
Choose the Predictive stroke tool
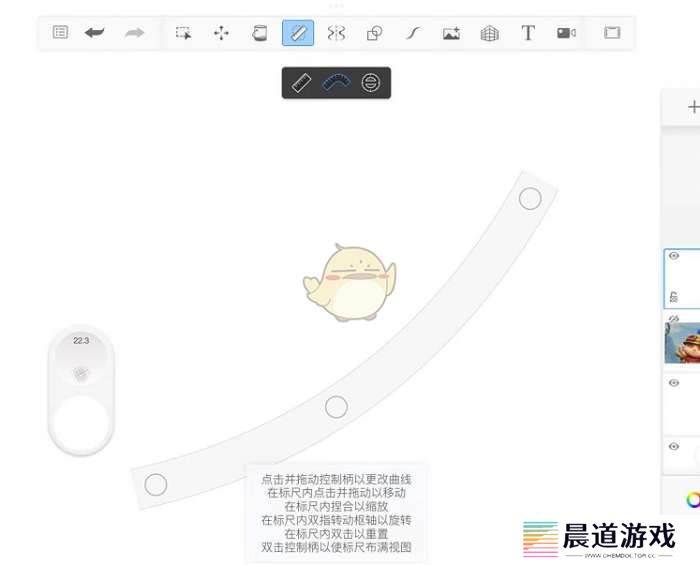click(x=412, y=33)
